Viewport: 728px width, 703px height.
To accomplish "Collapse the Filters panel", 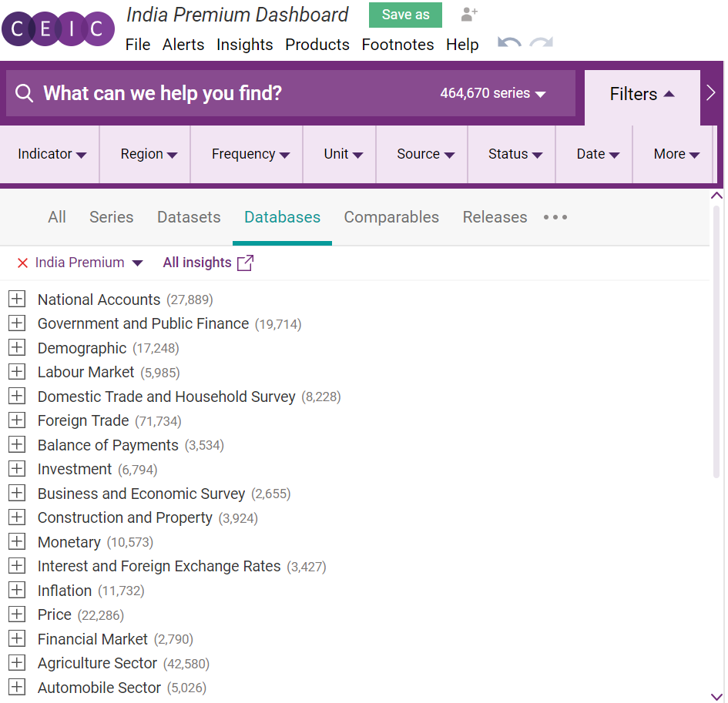I will 642,94.
